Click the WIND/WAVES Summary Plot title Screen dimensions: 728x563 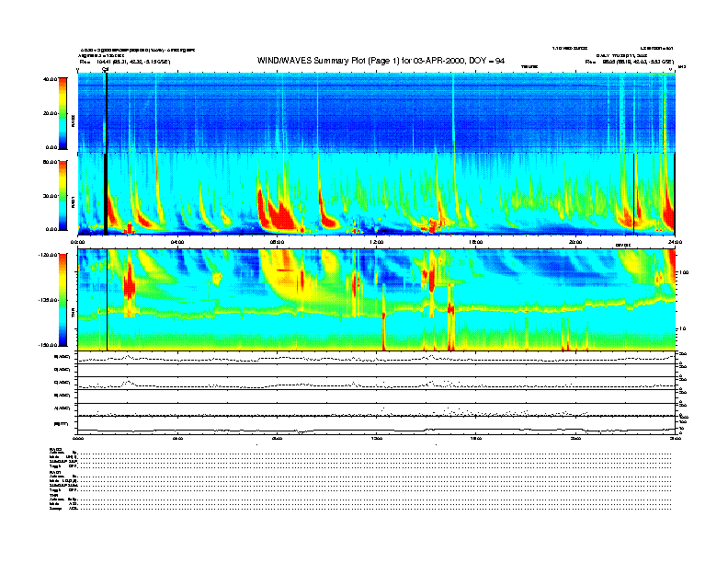[x=381, y=61]
